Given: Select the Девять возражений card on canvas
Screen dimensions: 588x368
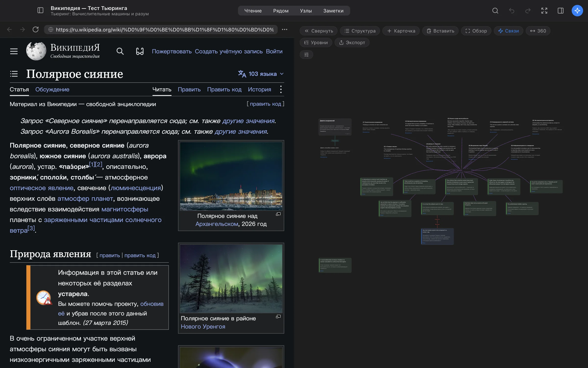Looking at the screenshot, I should pyautogui.click(x=335, y=127).
